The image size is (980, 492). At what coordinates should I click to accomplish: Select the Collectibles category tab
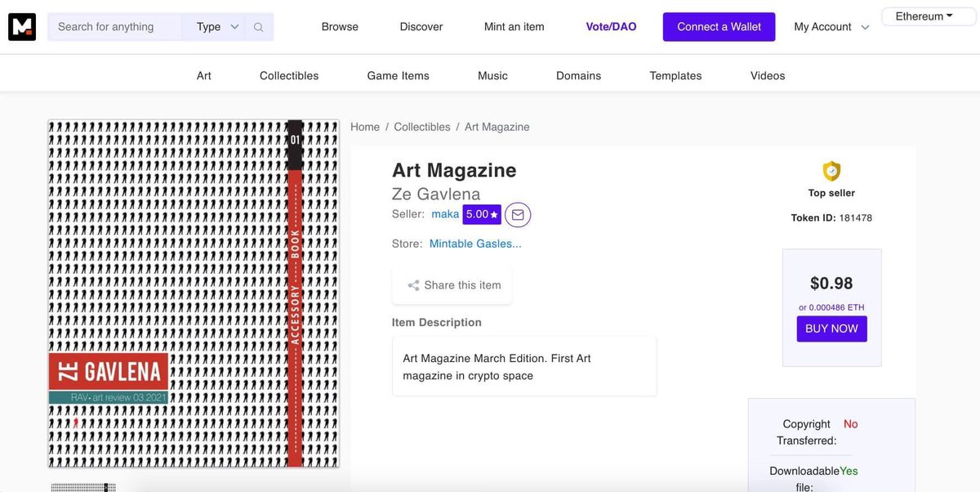pyautogui.click(x=289, y=75)
